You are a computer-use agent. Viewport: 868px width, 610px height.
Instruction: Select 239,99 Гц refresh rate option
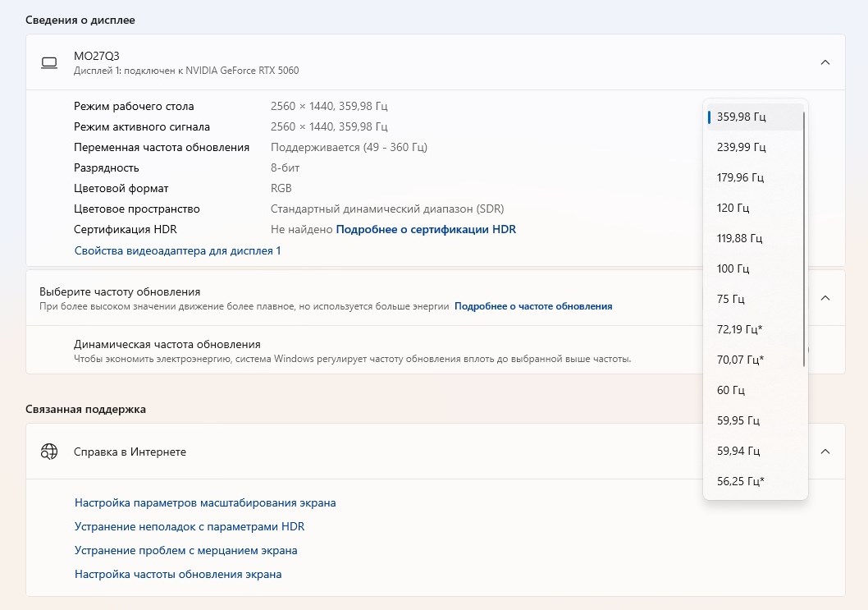click(x=755, y=148)
